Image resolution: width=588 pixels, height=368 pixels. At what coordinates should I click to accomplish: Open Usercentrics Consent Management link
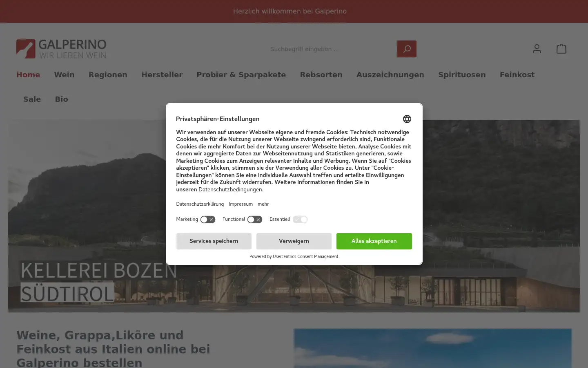coord(305,257)
